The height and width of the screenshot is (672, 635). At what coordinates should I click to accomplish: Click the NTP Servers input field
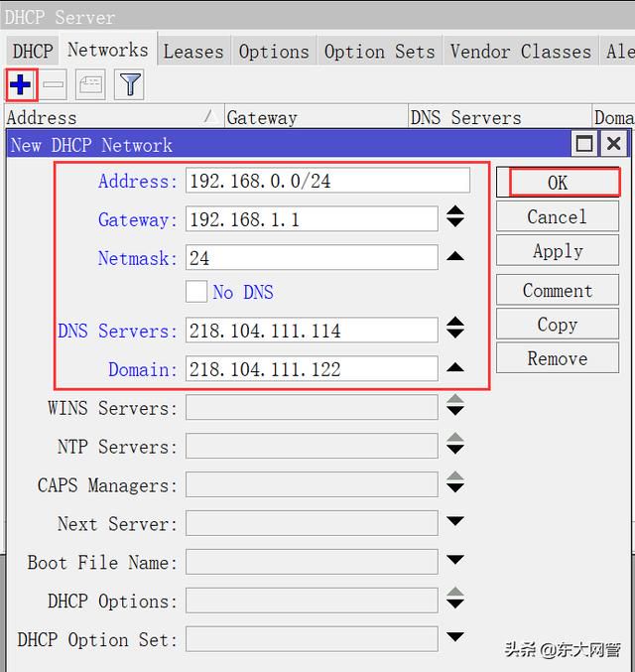pos(312,446)
